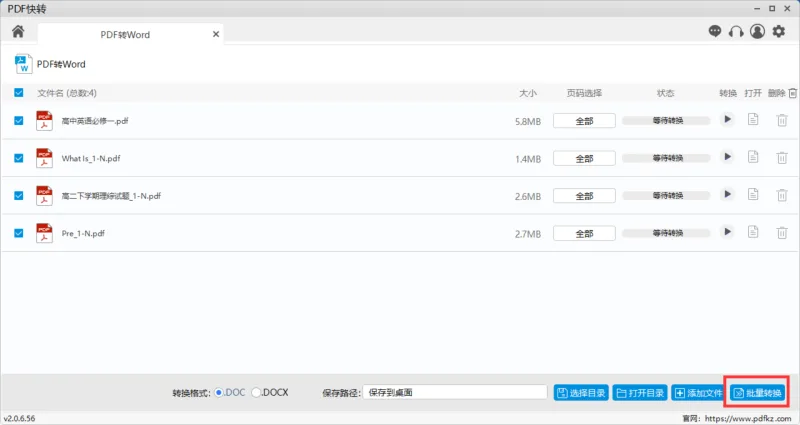
Task: Click the 5.8MB size value
Action: click(528, 121)
